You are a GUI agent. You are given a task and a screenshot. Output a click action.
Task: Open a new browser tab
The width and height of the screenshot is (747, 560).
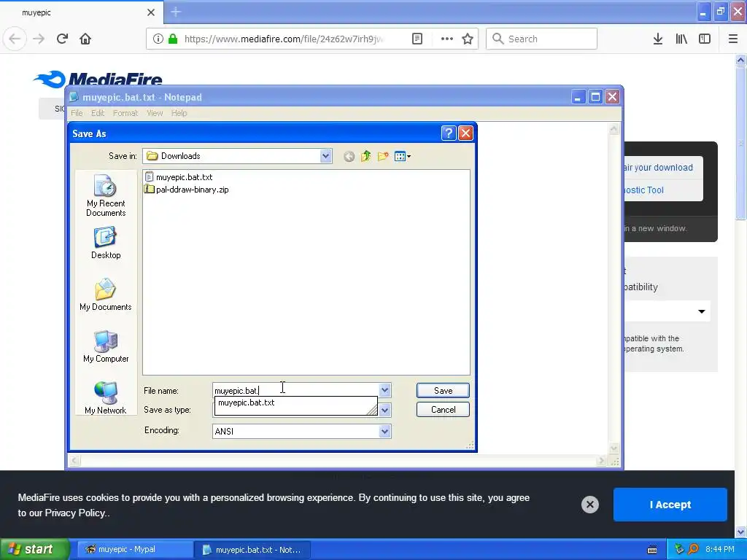pos(176,12)
